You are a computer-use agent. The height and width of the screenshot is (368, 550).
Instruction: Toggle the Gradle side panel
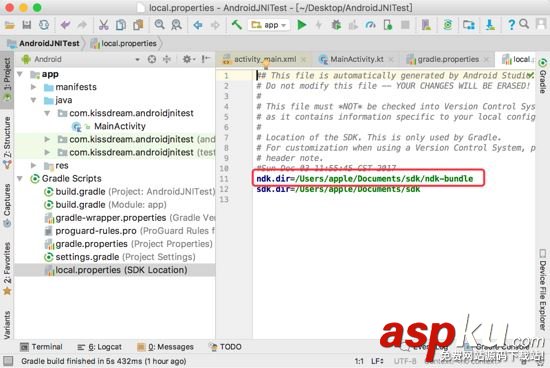[543, 76]
